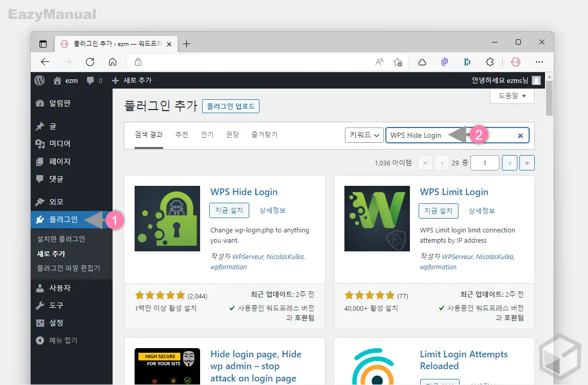Click WPS Hide Login plugin thumbnail

(x=167, y=219)
